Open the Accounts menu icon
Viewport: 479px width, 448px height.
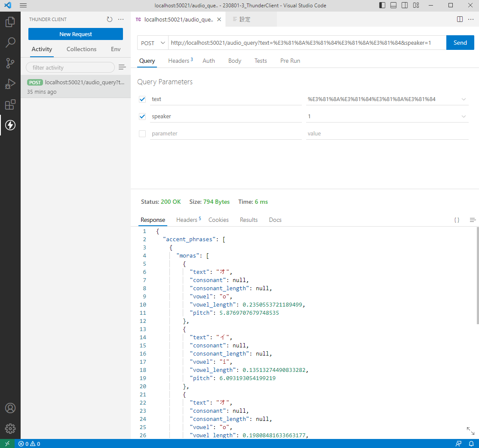[10, 408]
